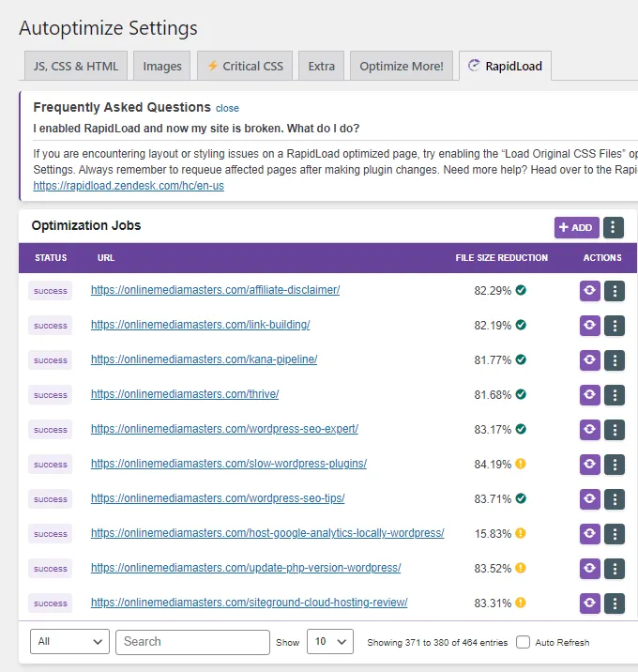Open options menu for slow-wordpress-plugins row
The height and width of the screenshot is (672, 638).
point(615,465)
